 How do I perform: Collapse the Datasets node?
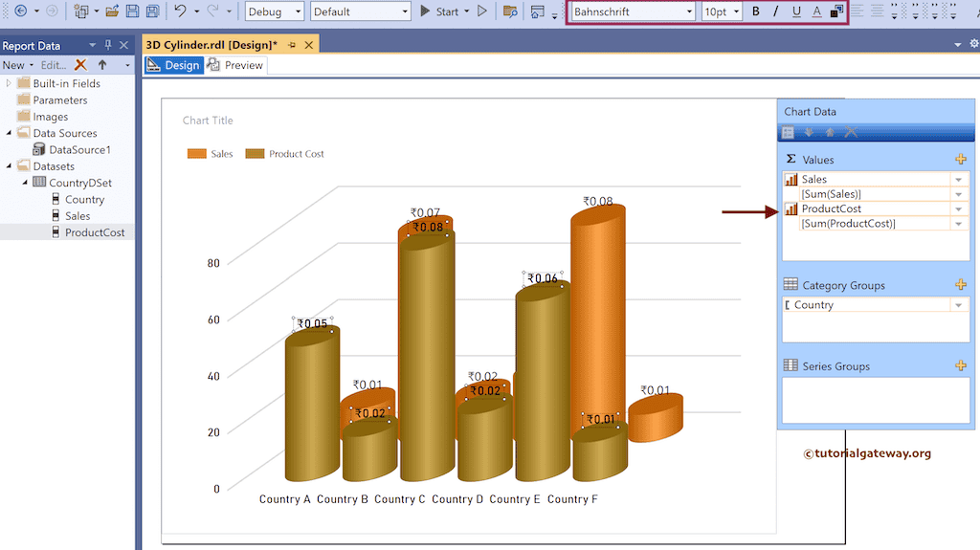click(x=9, y=165)
